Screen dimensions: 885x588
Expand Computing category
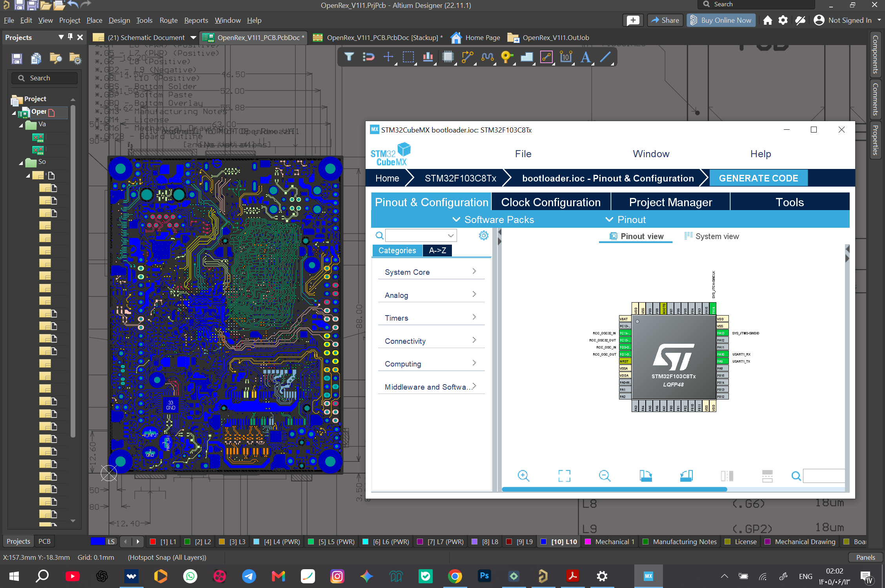431,364
